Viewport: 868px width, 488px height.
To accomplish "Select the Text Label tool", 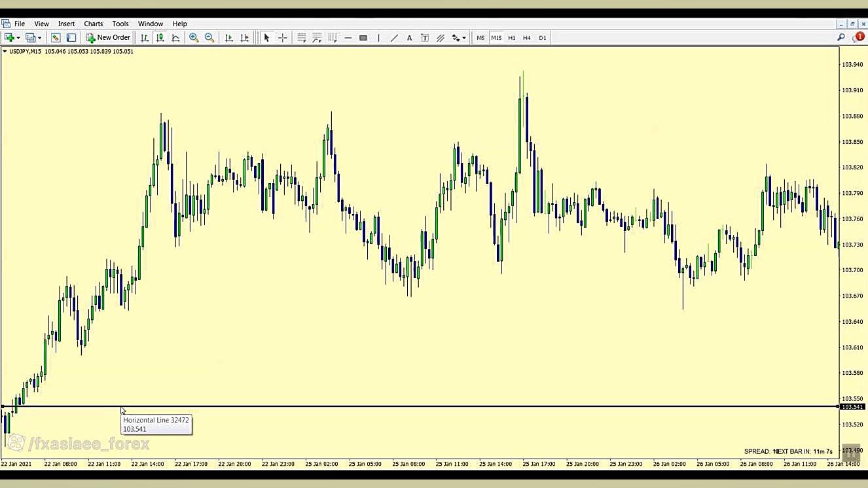I will click(425, 38).
